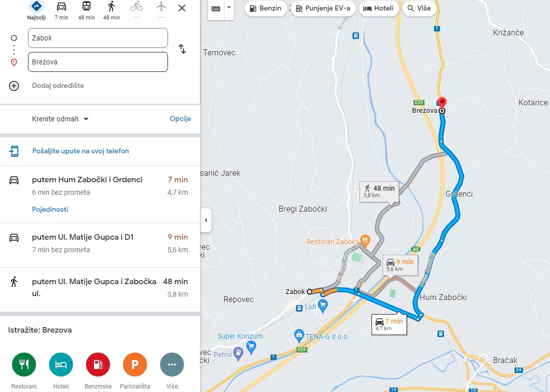Filter map by Benzin chip
Screen dimensions: 550x392
point(265,8)
